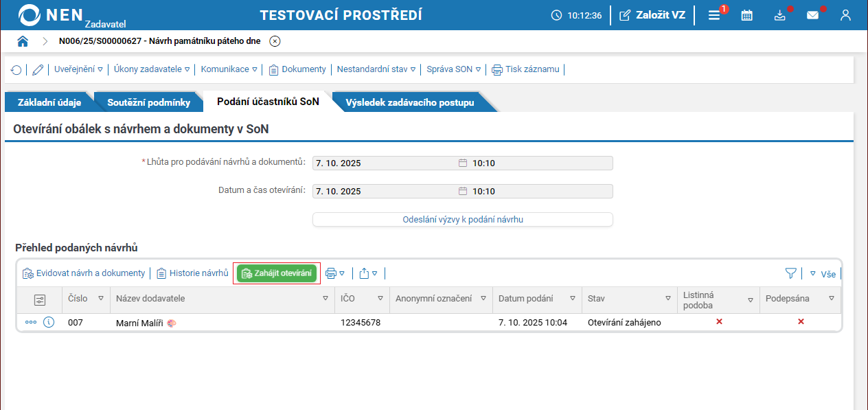Image resolution: width=868 pixels, height=410 pixels.
Task: Click Datum a čas otevírání time field 10:10
Action: click(541, 191)
